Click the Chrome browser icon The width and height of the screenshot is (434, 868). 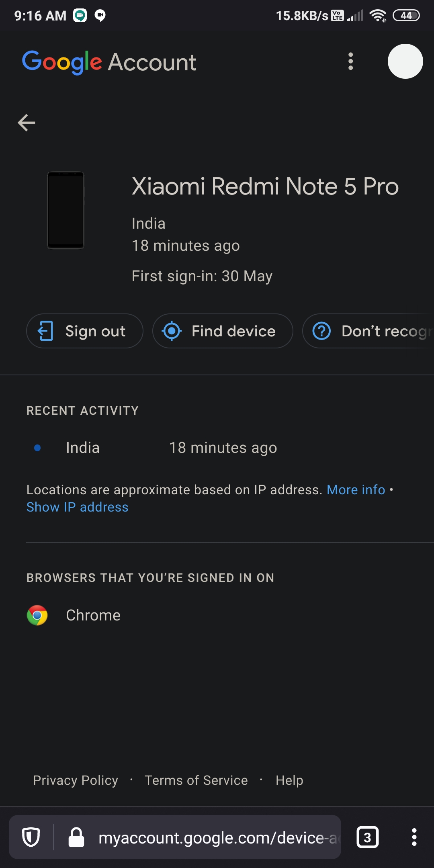(x=37, y=615)
